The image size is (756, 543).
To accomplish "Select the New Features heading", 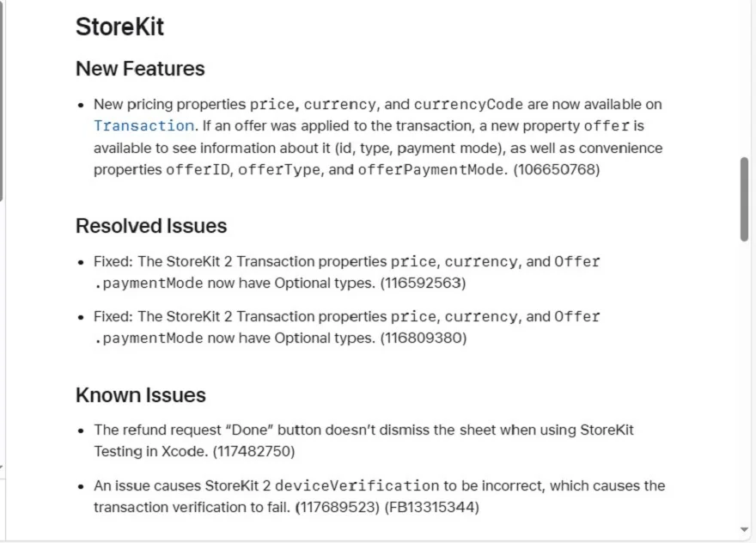I will [x=140, y=68].
